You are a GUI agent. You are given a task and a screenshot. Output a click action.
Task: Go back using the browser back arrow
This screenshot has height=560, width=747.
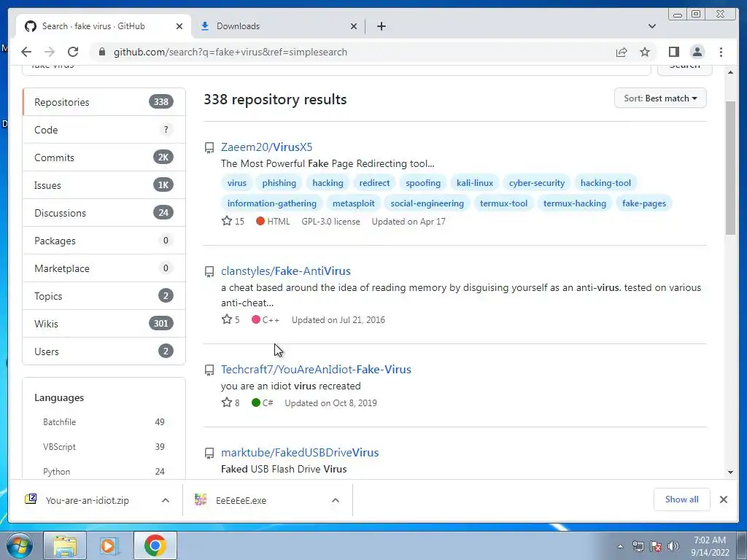point(26,52)
